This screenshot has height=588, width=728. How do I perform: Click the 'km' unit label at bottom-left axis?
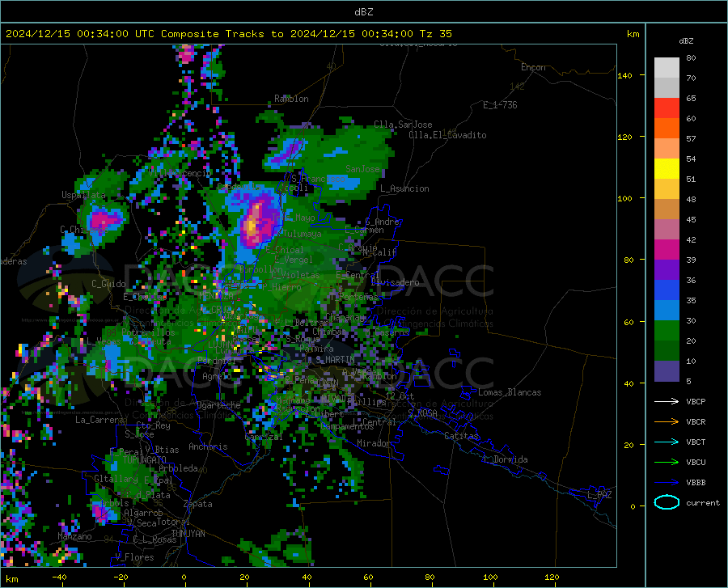pos(11,579)
